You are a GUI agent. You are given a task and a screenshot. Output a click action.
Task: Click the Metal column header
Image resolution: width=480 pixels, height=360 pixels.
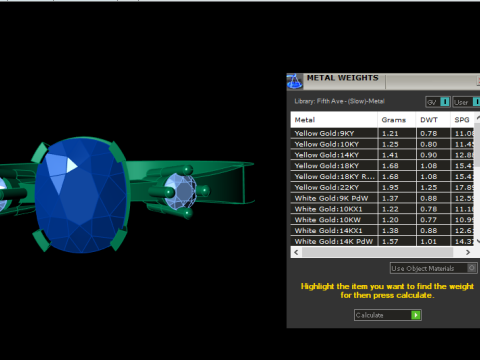[334, 120]
